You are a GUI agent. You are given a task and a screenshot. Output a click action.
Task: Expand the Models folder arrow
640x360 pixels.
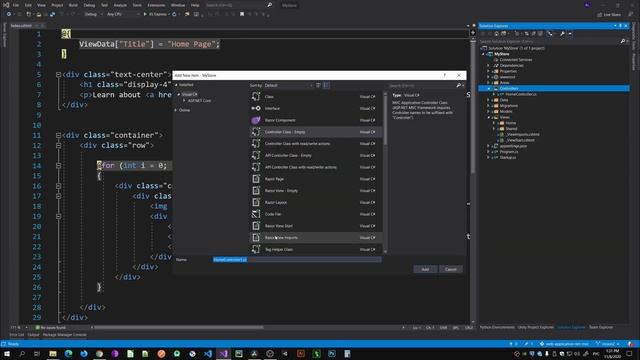click(x=488, y=111)
